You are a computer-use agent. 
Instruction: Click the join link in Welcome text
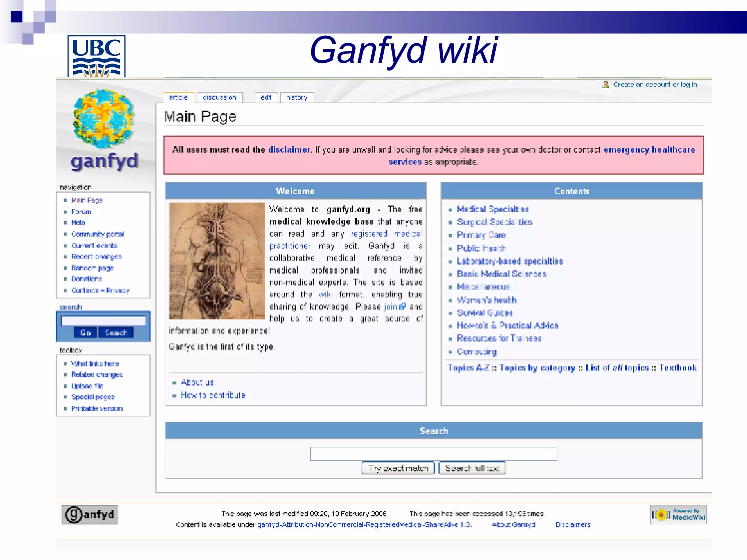(391, 306)
